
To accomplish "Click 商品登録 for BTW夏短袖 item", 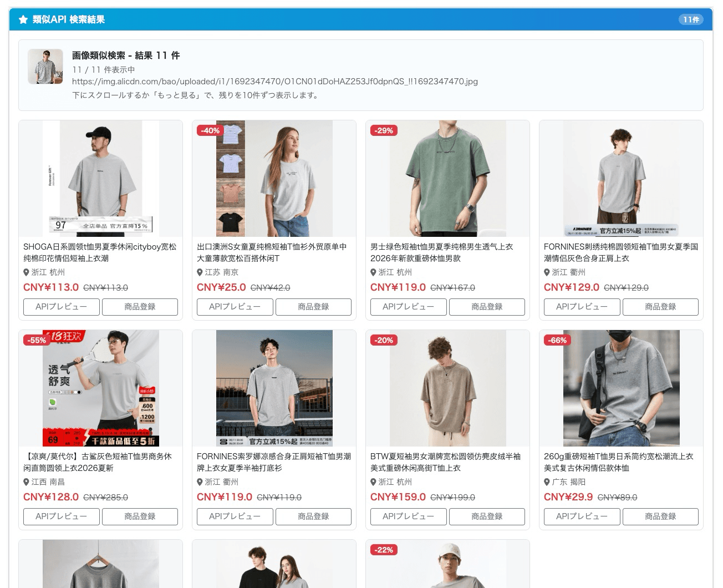I will pos(487,516).
